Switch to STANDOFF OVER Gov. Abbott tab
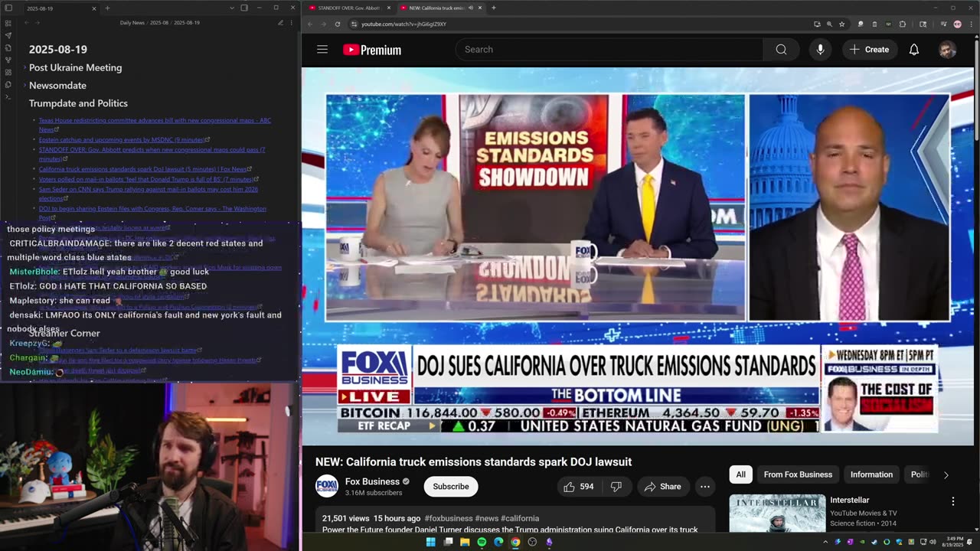 (348, 8)
